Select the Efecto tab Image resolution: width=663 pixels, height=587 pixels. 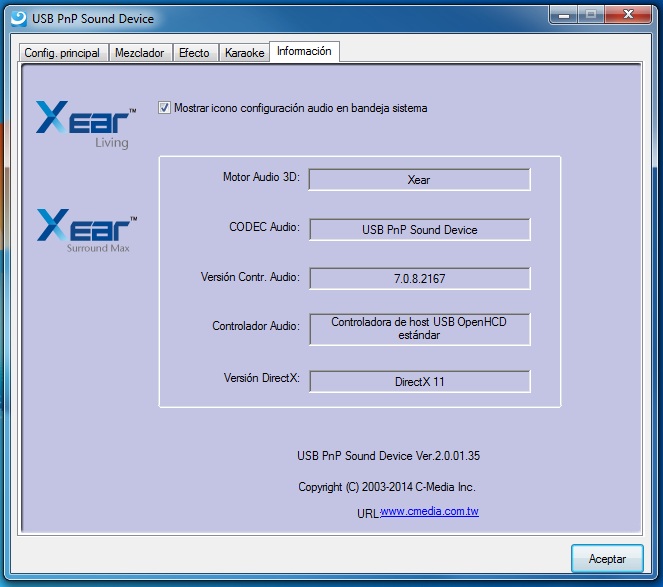click(x=194, y=53)
